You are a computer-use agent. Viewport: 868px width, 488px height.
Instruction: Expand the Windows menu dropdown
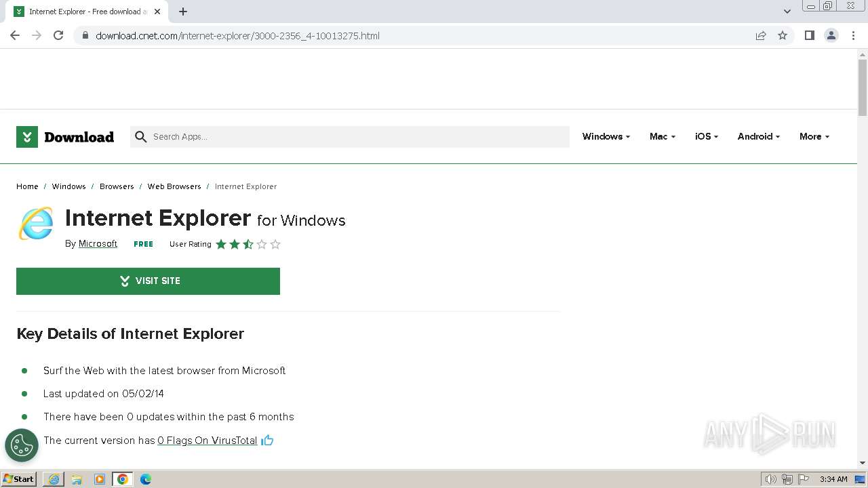[606, 136]
